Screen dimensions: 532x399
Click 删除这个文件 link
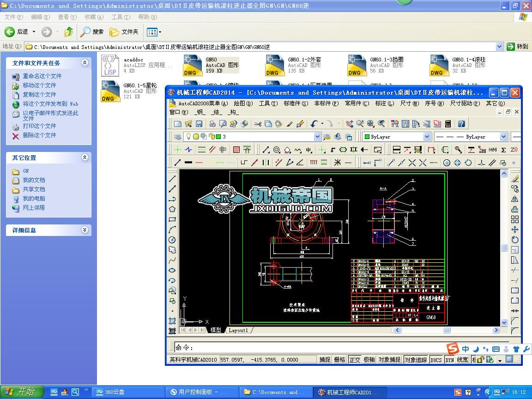(39, 135)
